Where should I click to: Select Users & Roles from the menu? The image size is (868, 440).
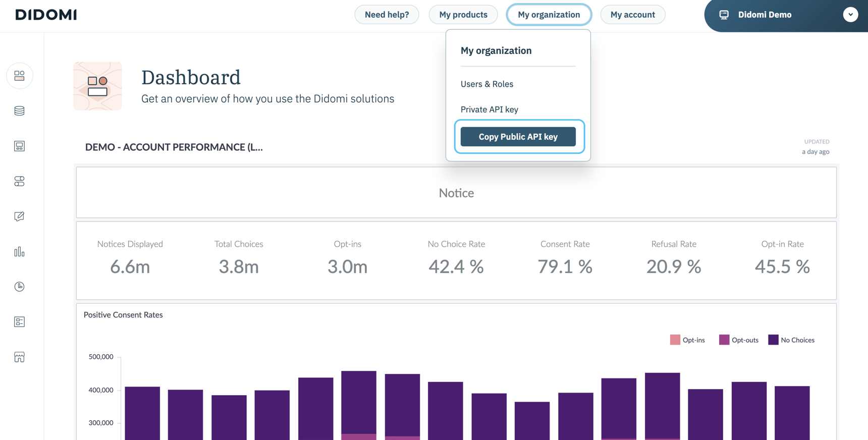pos(487,84)
